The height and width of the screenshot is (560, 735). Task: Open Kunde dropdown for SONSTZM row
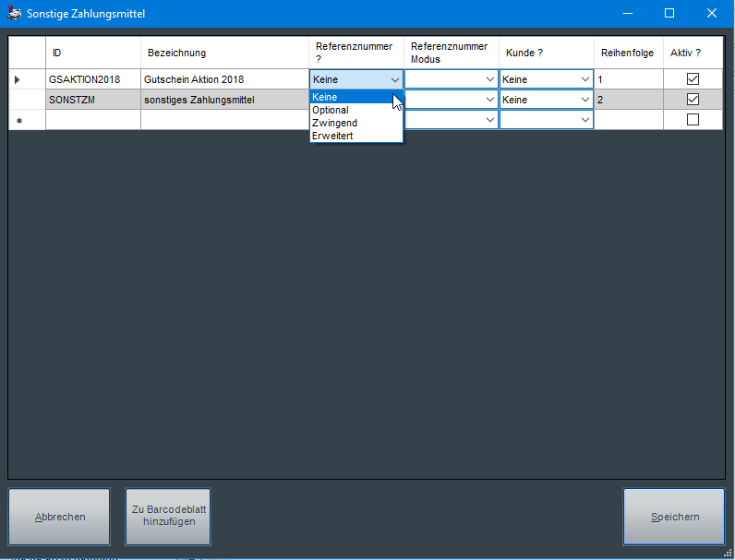pos(584,100)
